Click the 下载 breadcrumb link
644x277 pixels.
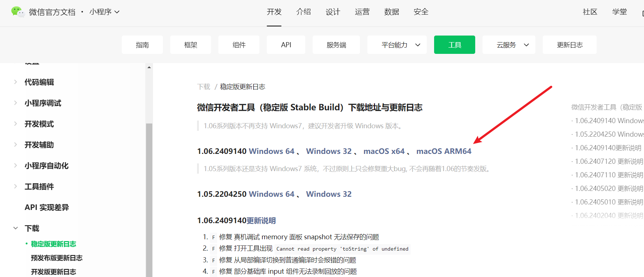tap(204, 87)
